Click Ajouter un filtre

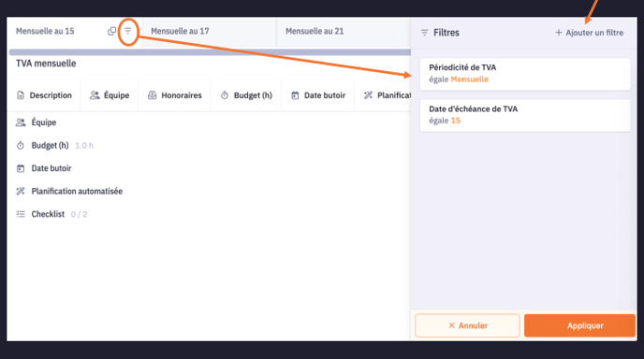point(589,33)
